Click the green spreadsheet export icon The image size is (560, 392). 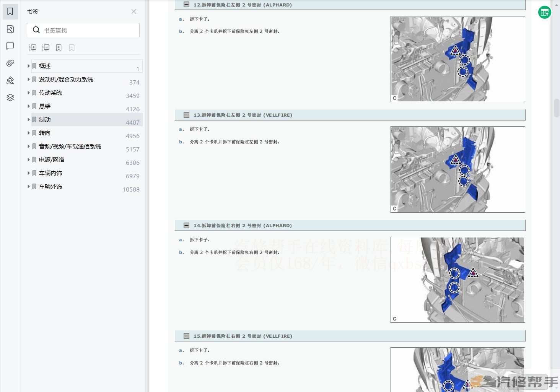pyautogui.click(x=544, y=12)
